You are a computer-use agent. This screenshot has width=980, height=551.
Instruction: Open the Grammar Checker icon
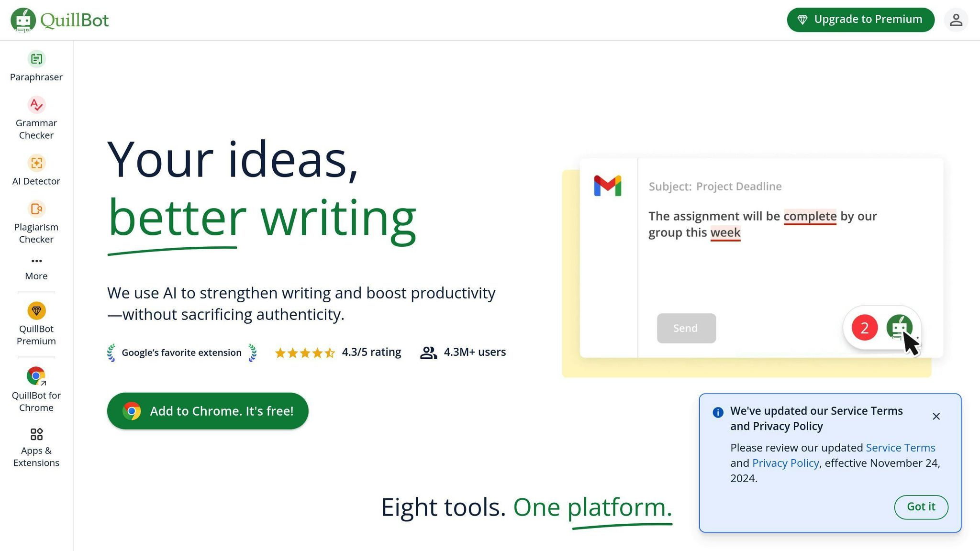(x=36, y=105)
